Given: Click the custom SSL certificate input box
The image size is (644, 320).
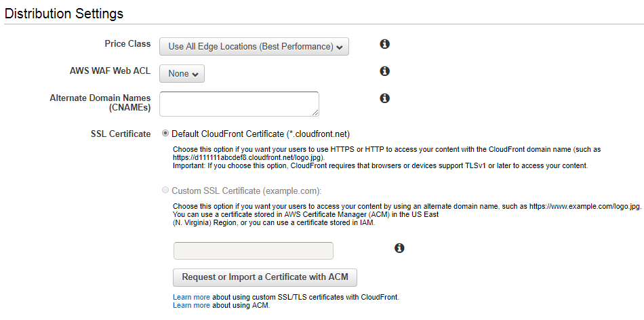Looking at the screenshot, I should coord(254,251).
